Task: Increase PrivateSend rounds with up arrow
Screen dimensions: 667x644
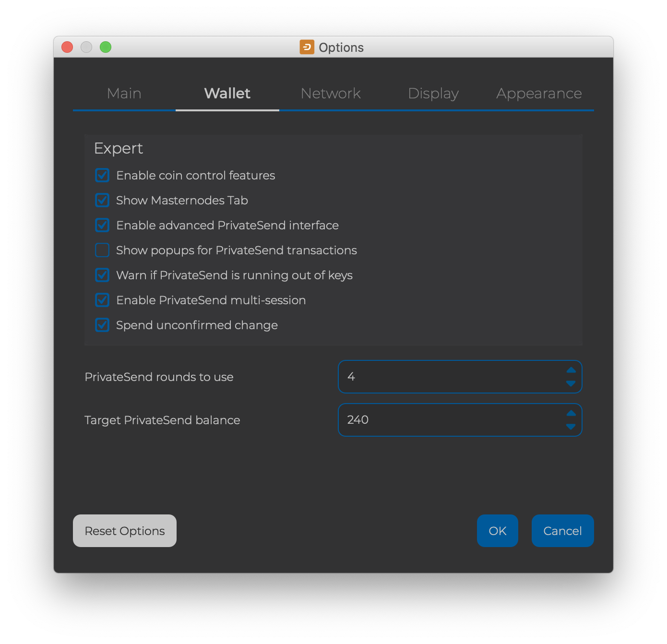Action: pos(571,370)
